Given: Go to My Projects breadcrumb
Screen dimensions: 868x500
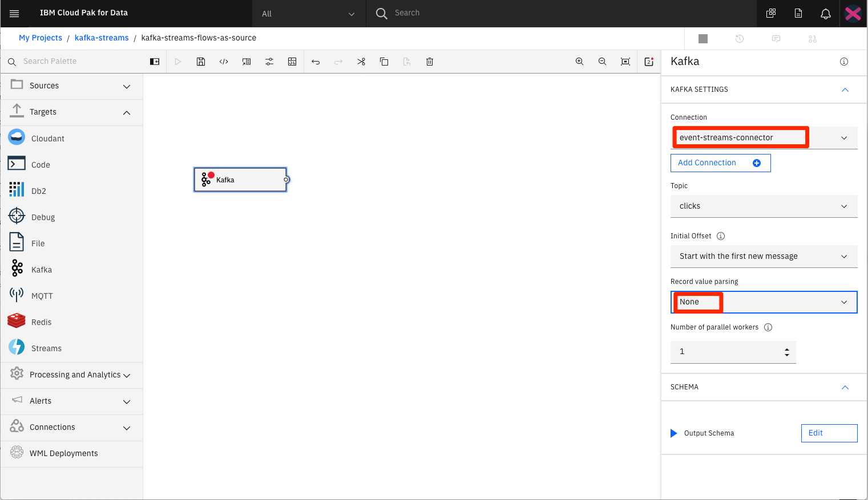Looking at the screenshot, I should [41, 38].
